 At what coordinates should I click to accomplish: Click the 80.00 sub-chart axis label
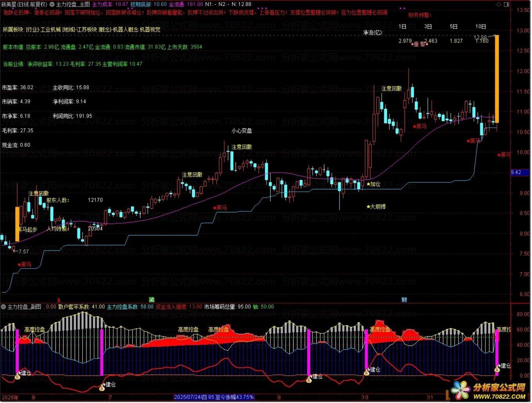[523, 314]
